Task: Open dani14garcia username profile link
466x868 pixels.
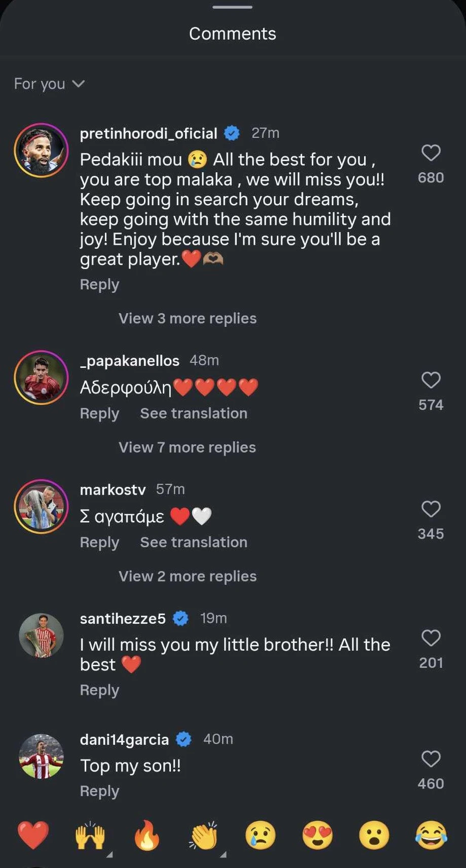Action: [124, 739]
